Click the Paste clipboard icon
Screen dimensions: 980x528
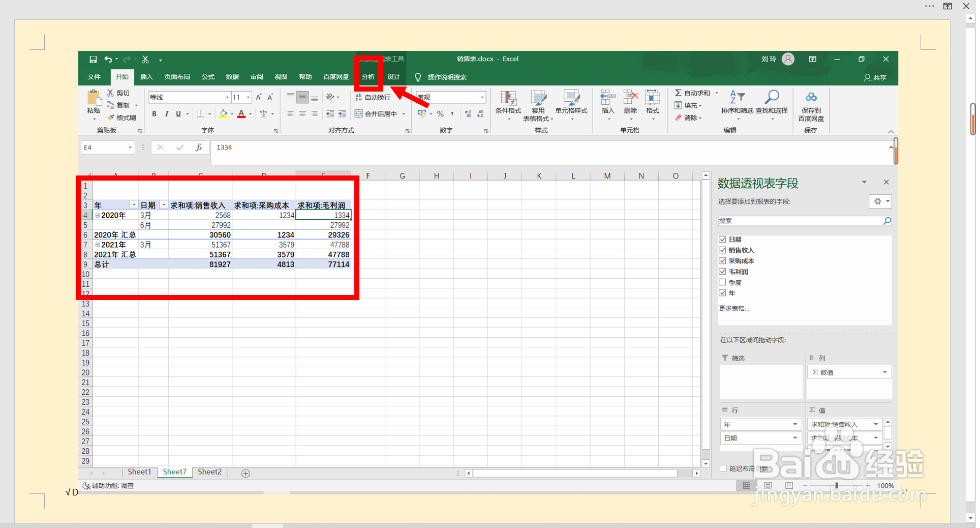click(x=94, y=98)
